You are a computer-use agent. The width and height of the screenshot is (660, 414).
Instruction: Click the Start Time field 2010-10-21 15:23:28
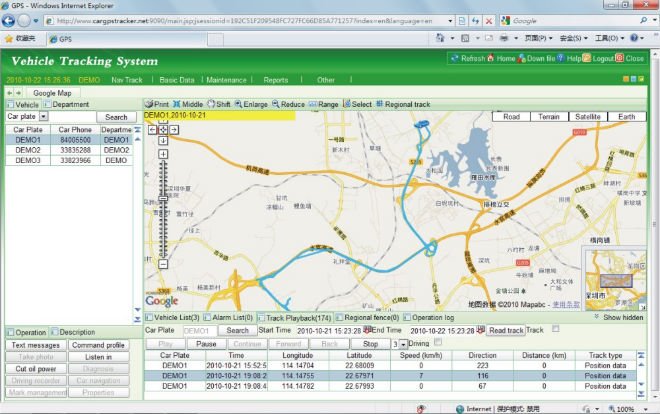point(329,331)
